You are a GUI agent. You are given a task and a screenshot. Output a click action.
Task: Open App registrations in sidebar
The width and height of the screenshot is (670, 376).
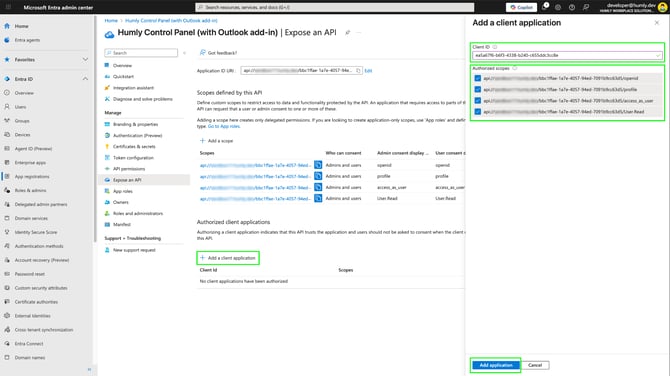coord(32,176)
